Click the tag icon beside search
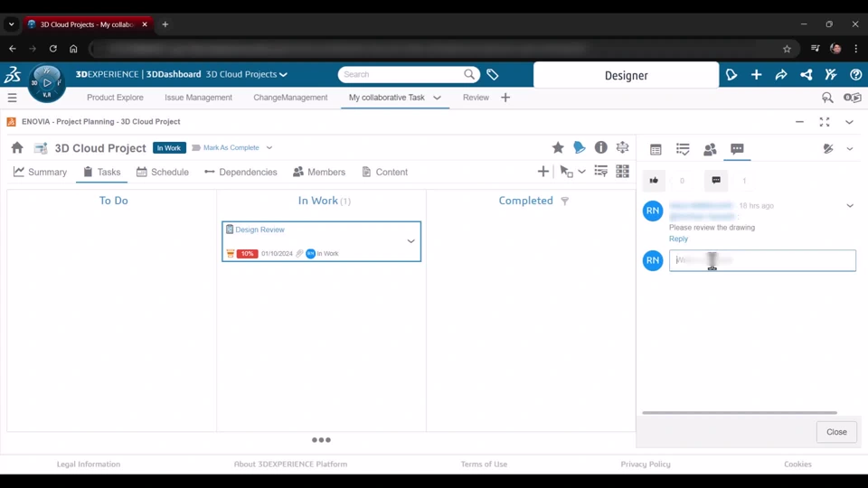 click(493, 75)
